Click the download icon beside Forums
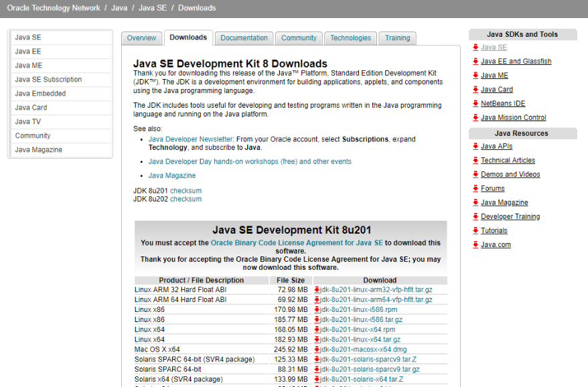 point(475,188)
